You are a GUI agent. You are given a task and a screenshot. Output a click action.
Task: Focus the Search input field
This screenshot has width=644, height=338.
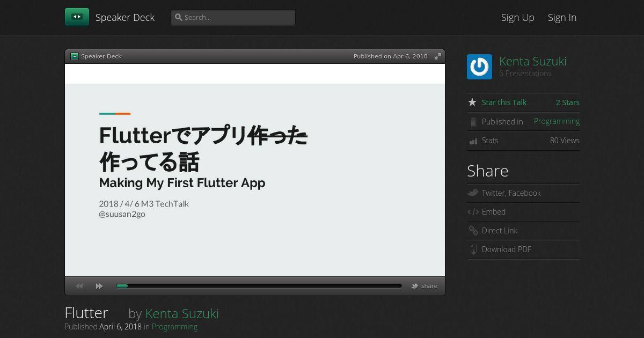(x=233, y=17)
